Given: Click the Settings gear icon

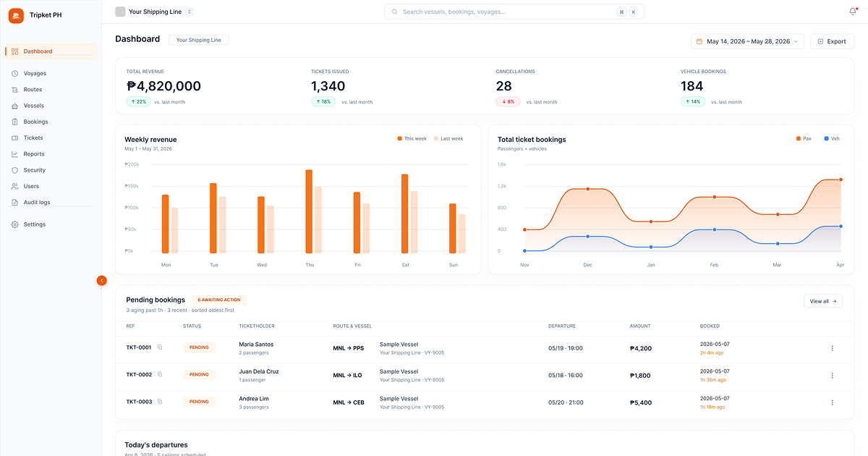Looking at the screenshot, I should point(15,224).
